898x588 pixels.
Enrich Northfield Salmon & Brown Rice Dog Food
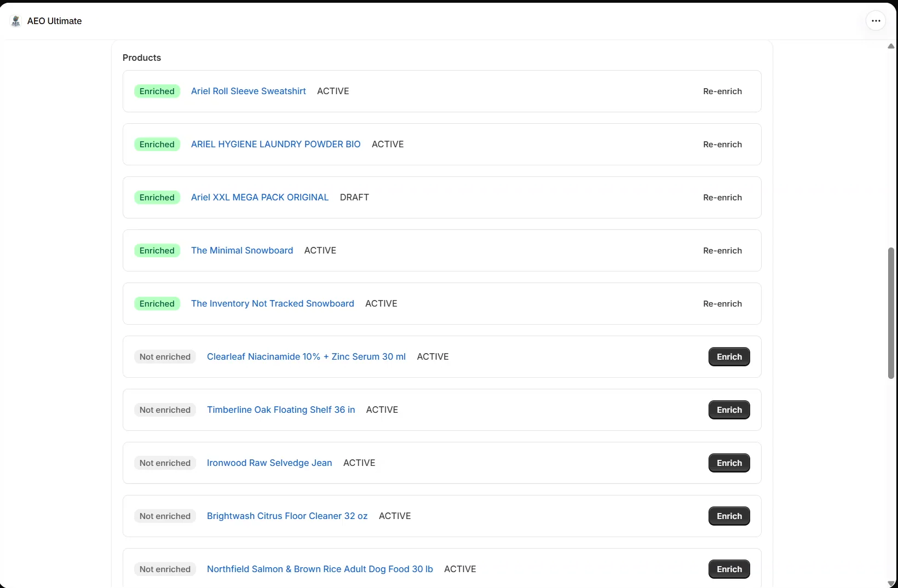click(729, 569)
